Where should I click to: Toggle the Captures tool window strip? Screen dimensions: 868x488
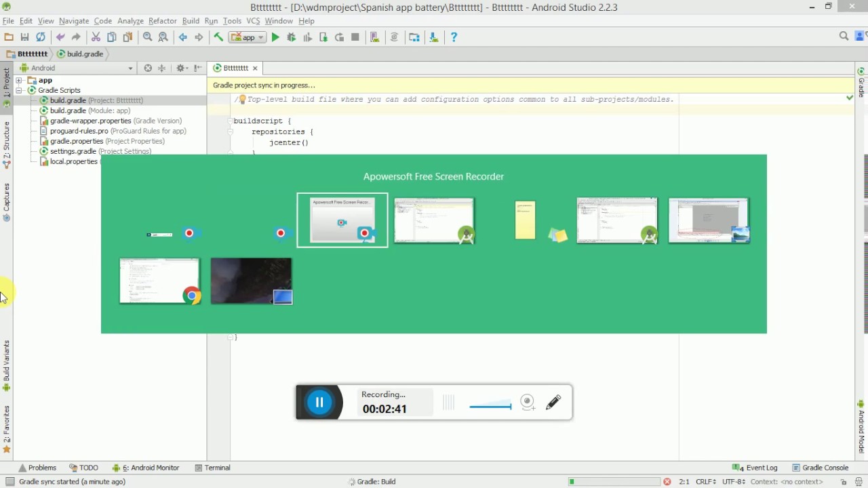tap(7, 202)
